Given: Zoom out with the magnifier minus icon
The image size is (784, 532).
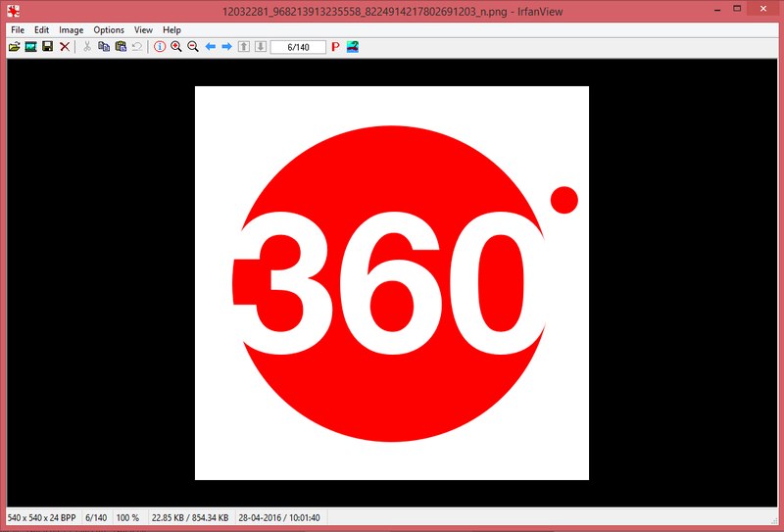Looking at the screenshot, I should tap(193, 47).
